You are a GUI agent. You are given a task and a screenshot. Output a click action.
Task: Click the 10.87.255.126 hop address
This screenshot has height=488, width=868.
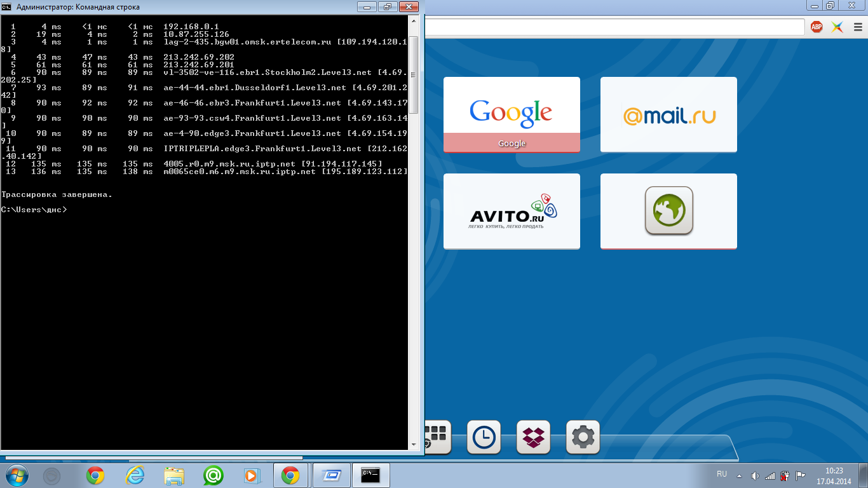[x=196, y=34]
